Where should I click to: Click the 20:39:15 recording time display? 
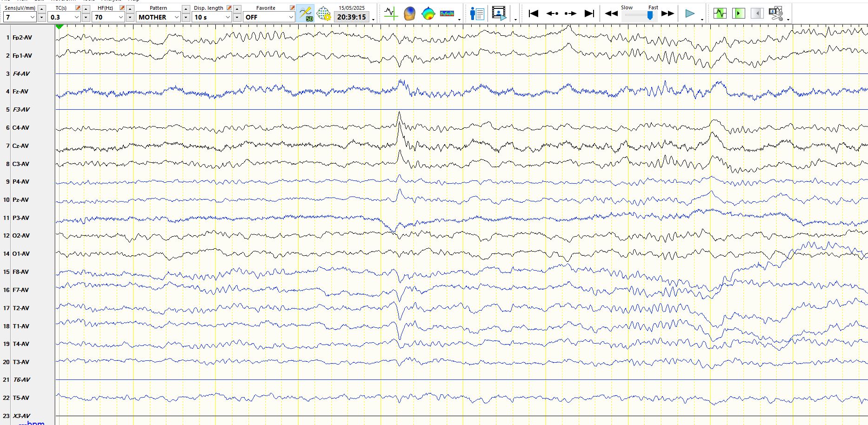click(352, 17)
